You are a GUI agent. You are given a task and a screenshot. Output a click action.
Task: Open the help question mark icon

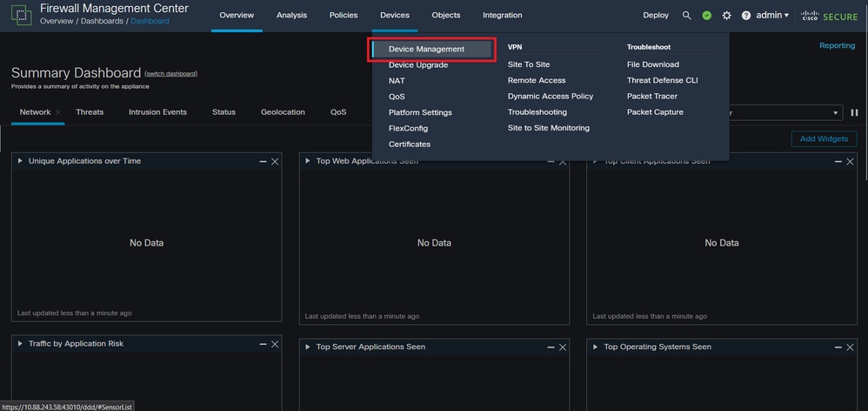[746, 16]
